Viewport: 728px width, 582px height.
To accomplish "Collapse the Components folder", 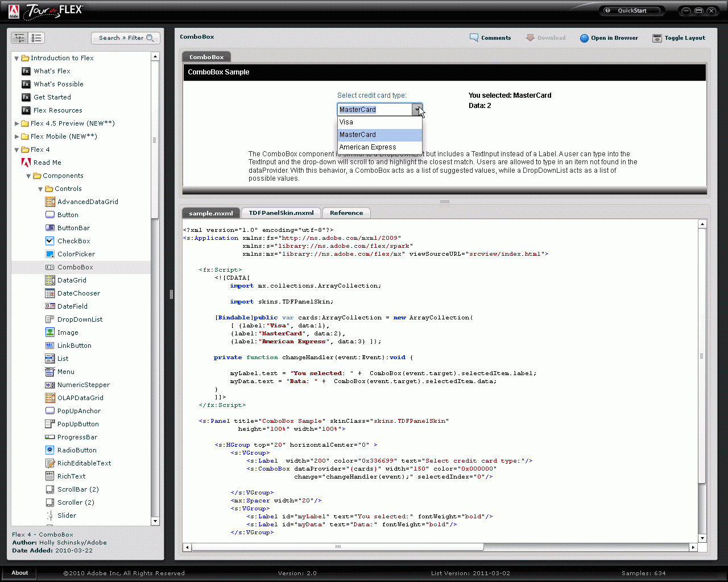I will [28, 176].
